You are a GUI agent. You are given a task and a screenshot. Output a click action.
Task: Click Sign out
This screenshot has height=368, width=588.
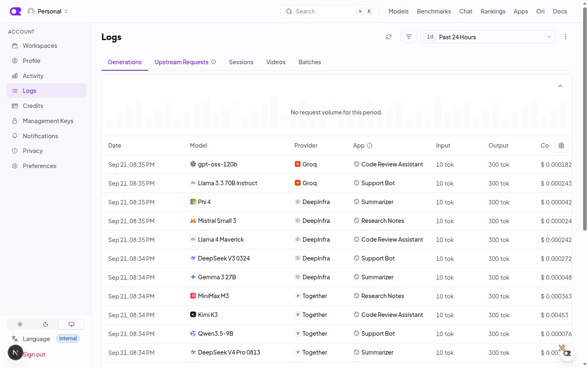click(34, 355)
